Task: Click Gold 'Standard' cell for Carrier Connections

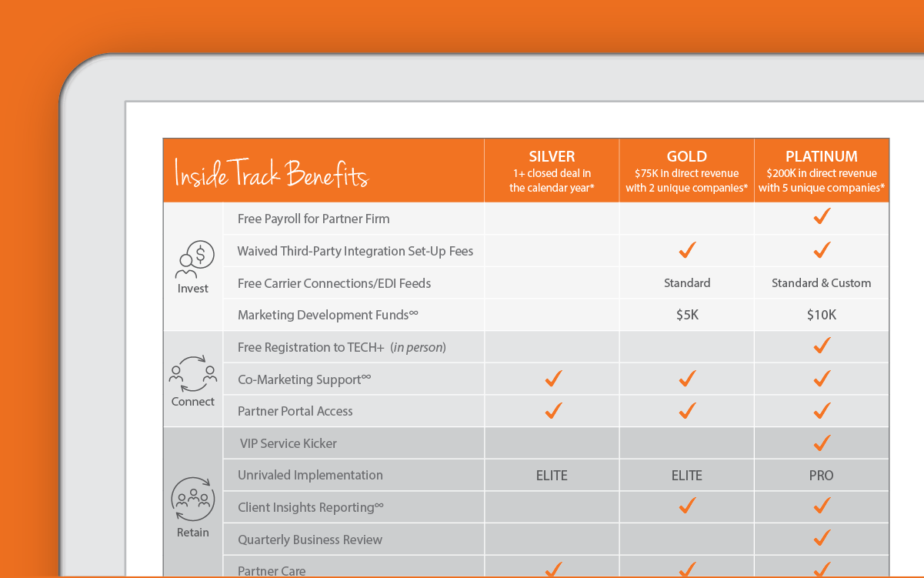Action: coord(687,283)
